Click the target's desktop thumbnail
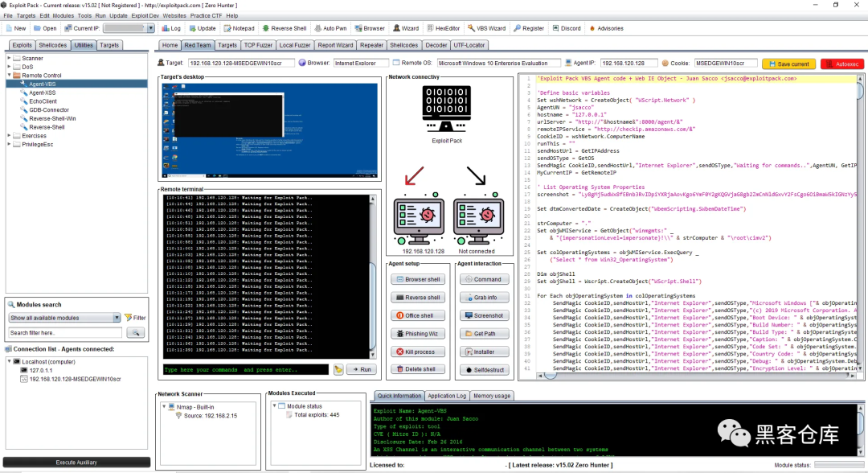Image resolution: width=868 pixels, height=473 pixels. [269, 130]
